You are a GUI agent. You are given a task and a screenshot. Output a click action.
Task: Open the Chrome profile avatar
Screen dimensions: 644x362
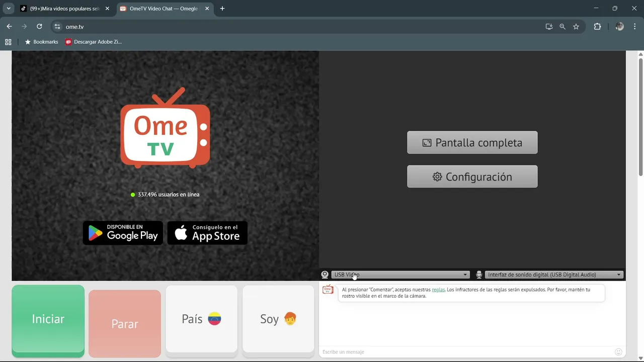point(619,27)
